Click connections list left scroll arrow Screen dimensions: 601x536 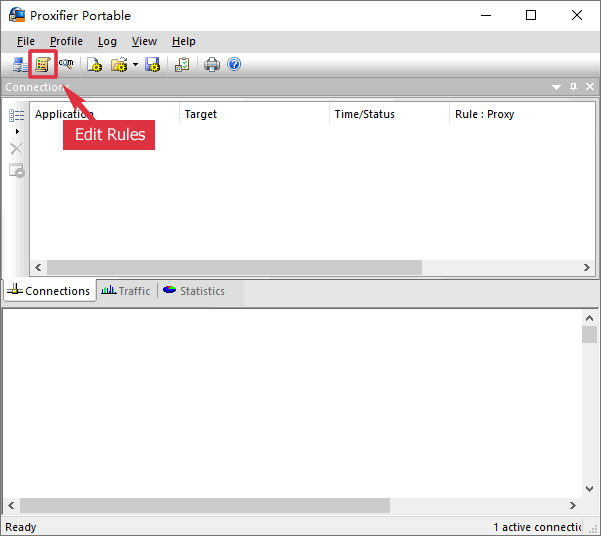click(x=38, y=267)
